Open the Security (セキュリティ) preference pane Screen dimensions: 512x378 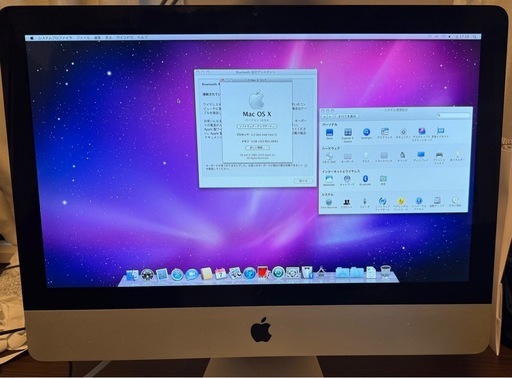click(403, 133)
